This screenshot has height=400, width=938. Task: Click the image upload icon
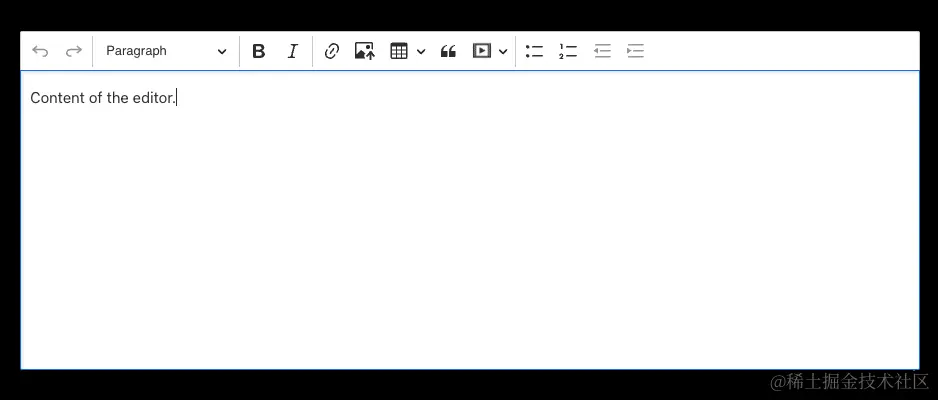pos(365,51)
